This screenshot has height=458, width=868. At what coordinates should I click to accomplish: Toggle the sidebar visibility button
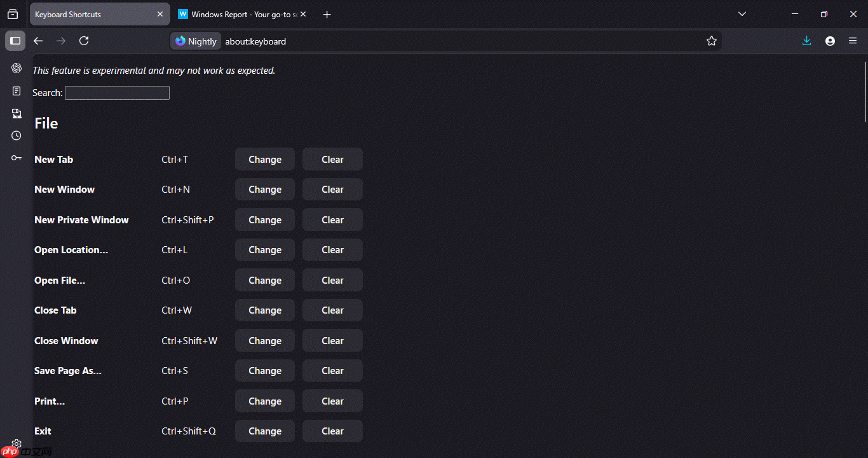pos(15,41)
